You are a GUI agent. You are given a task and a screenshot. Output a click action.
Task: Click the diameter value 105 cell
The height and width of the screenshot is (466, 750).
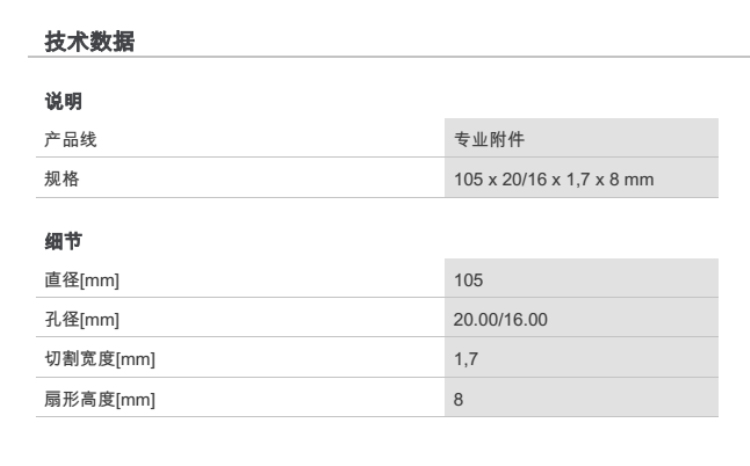(x=469, y=280)
